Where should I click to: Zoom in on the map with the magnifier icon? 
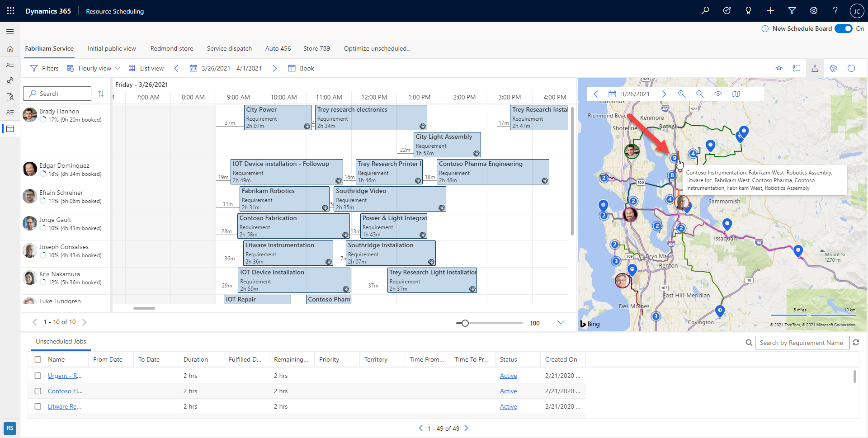682,94
